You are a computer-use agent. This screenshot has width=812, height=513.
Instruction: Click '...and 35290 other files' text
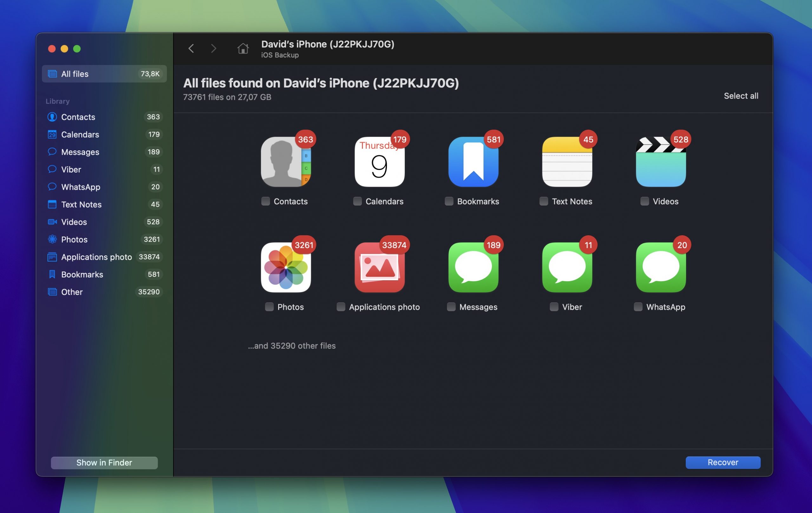tap(292, 346)
